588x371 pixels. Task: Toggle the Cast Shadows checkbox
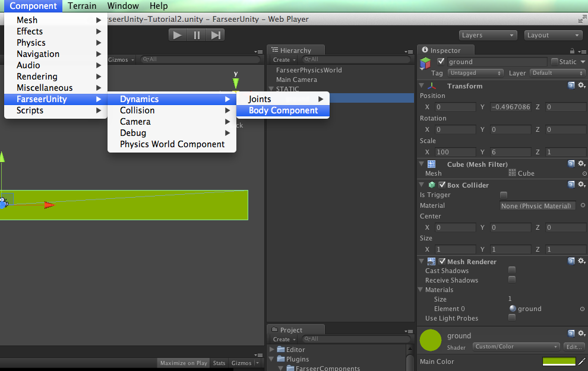[x=512, y=270]
